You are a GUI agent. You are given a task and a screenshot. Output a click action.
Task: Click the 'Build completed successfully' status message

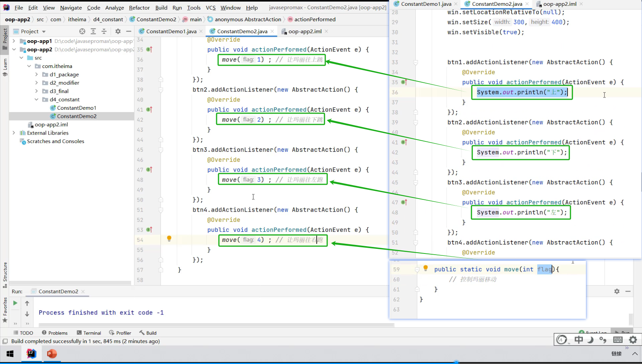pos(85,341)
